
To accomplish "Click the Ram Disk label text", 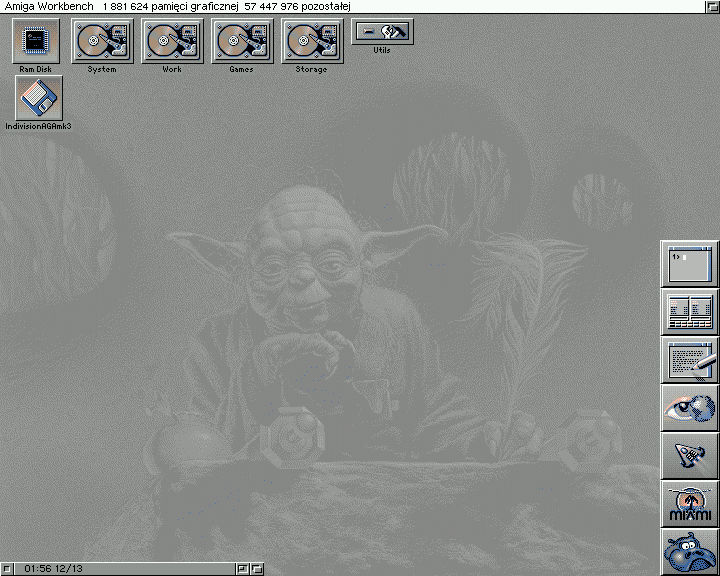I will pyautogui.click(x=35, y=69).
